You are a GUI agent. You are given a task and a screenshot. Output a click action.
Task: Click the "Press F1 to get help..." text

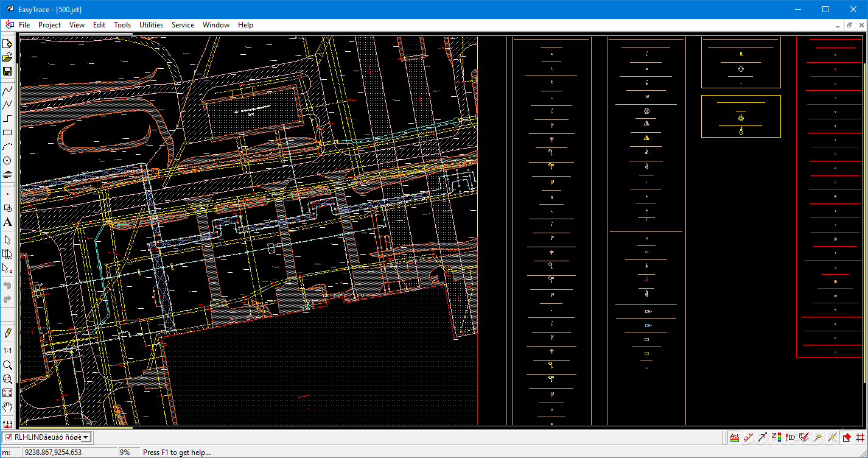tap(177, 453)
